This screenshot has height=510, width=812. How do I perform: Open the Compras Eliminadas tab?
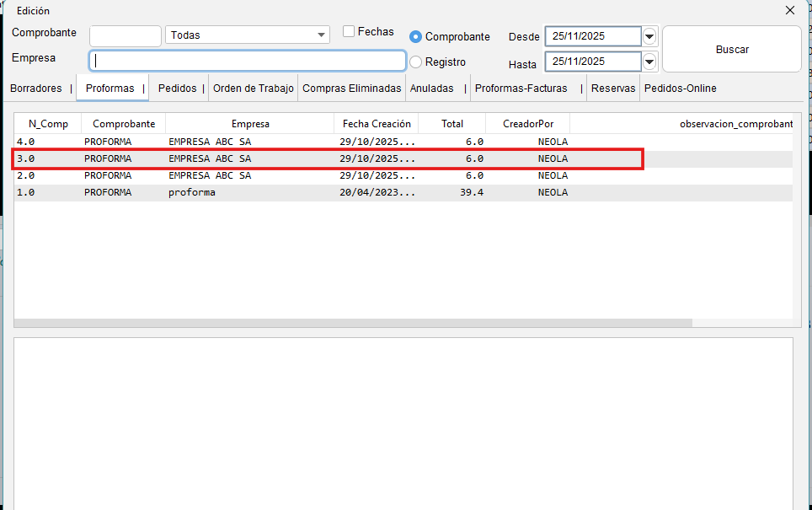[x=351, y=89]
